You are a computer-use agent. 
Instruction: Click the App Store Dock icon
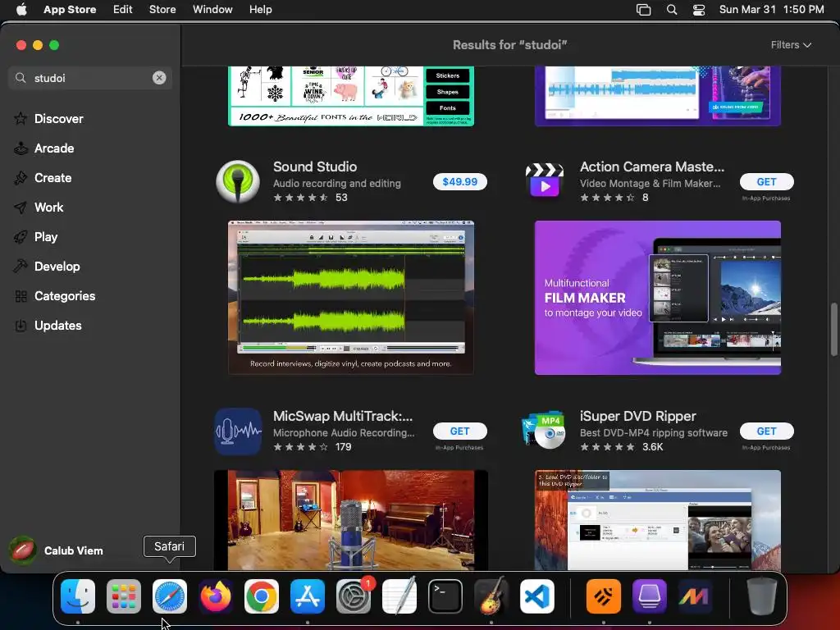(x=308, y=596)
